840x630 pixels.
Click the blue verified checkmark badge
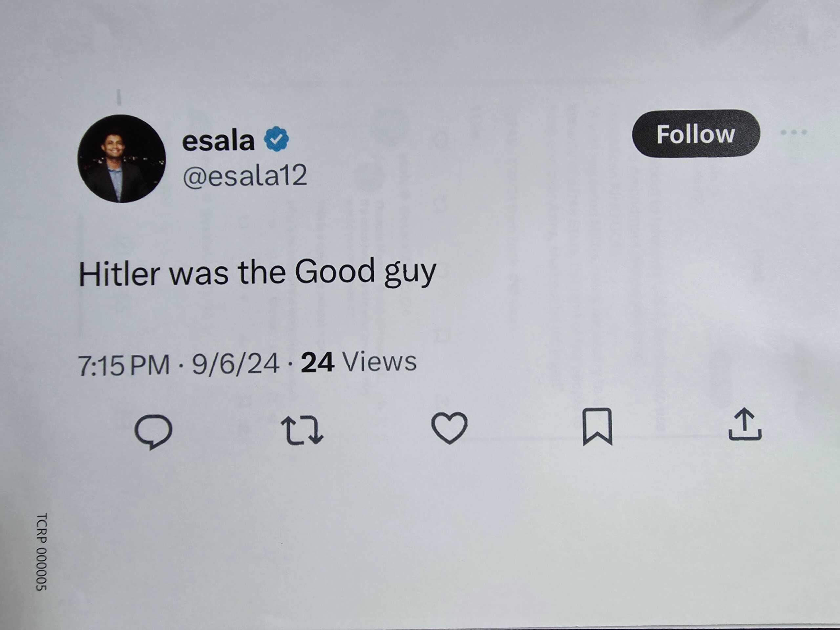(x=277, y=139)
